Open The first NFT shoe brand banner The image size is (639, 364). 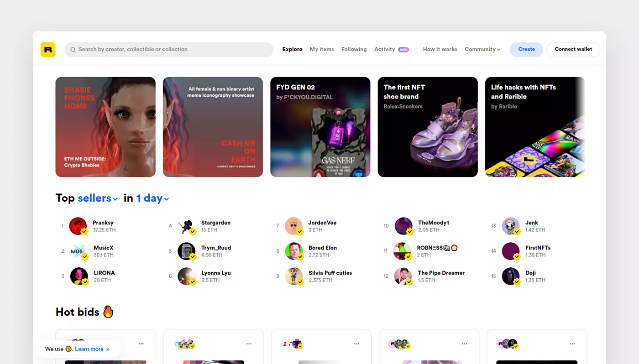pyautogui.click(x=428, y=127)
